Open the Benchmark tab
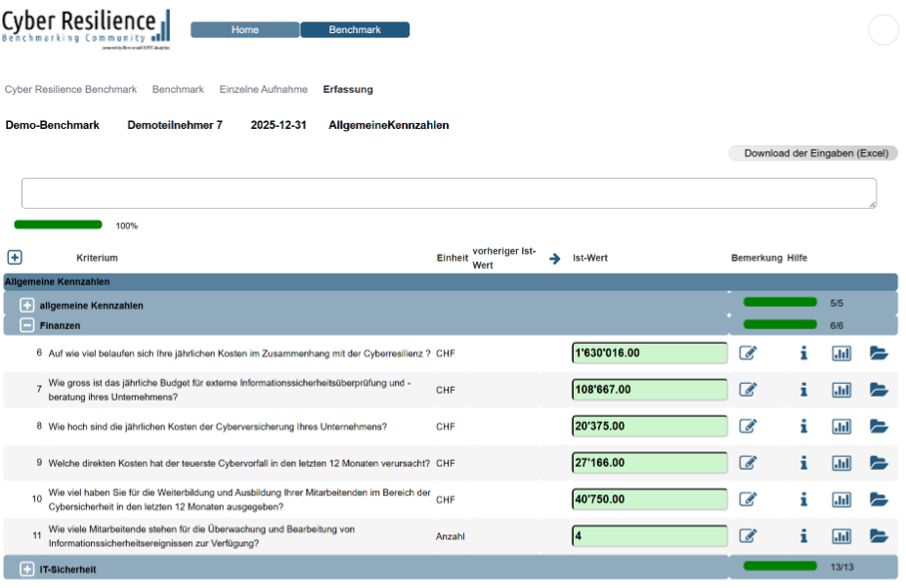Image resolution: width=906 pixels, height=588 pixels. [355, 29]
